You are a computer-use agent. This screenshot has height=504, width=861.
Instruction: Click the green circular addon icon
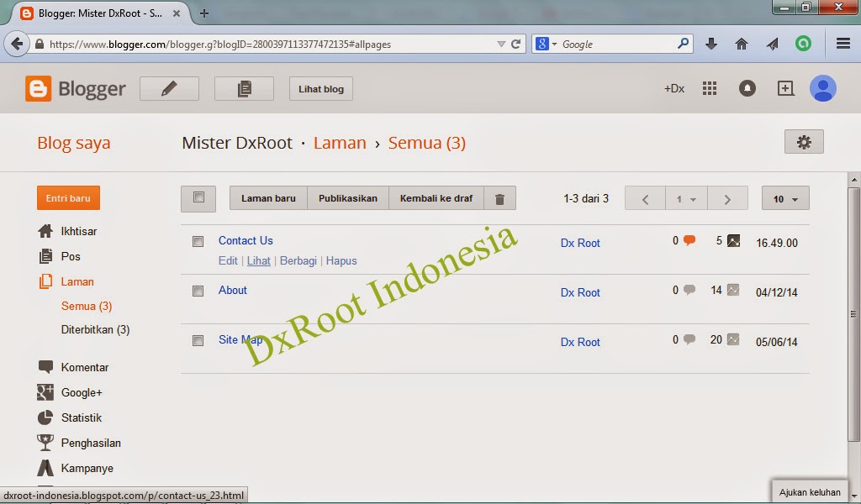(x=803, y=44)
